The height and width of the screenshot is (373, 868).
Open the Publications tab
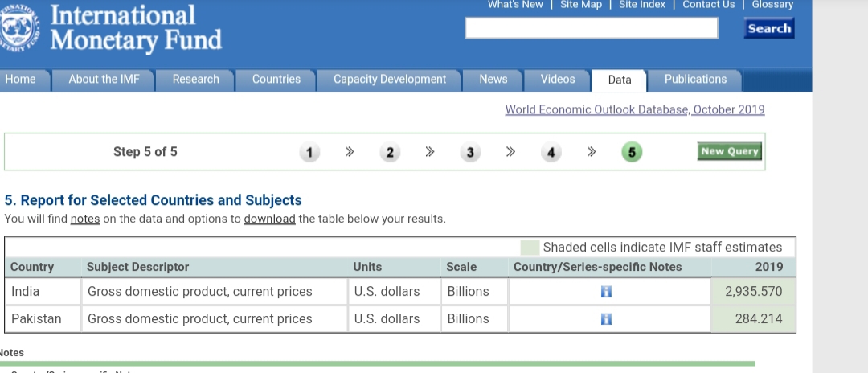click(695, 80)
